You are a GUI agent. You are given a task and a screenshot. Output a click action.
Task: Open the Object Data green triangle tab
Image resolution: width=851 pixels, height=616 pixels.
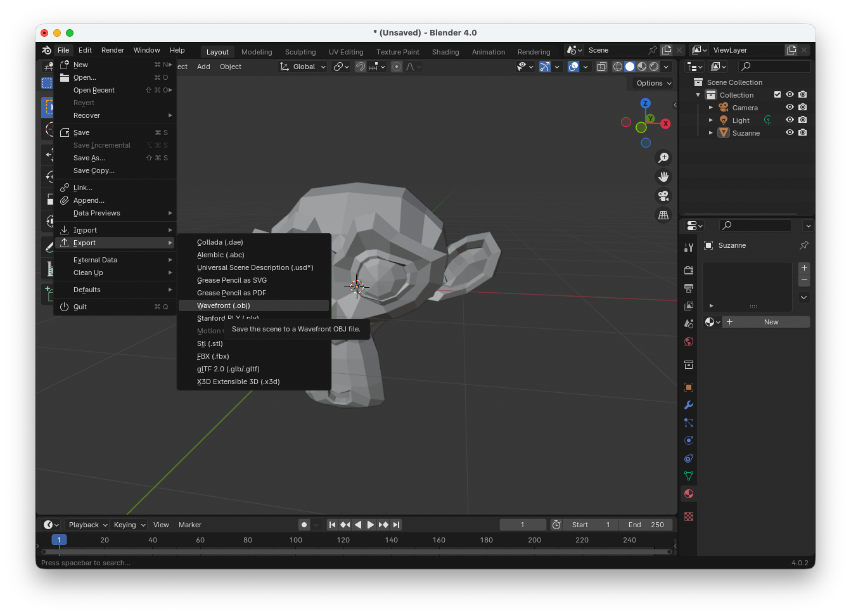point(689,476)
